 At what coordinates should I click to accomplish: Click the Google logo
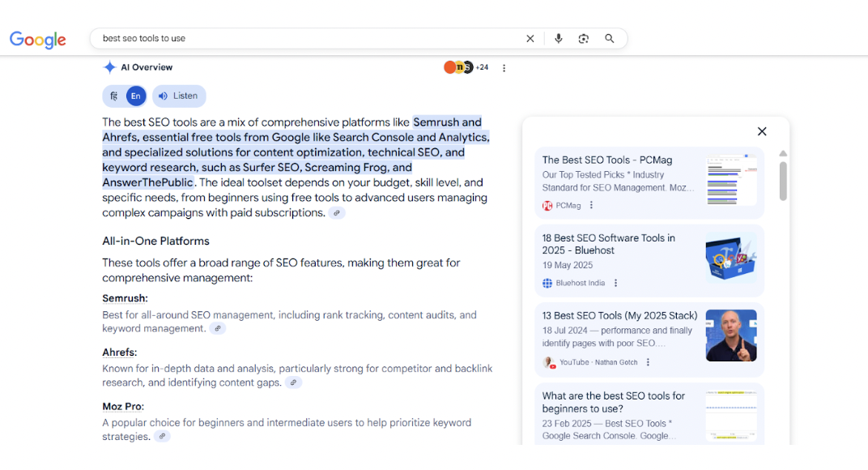(38, 39)
